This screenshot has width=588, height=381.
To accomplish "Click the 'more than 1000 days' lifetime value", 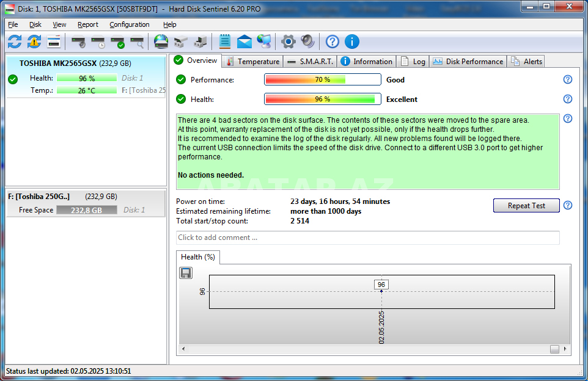I will [326, 211].
